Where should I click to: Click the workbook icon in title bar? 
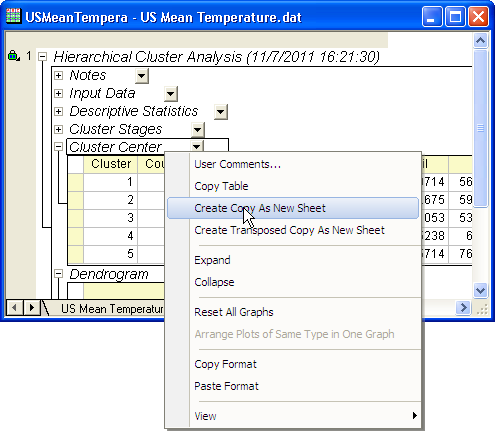[13, 16]
